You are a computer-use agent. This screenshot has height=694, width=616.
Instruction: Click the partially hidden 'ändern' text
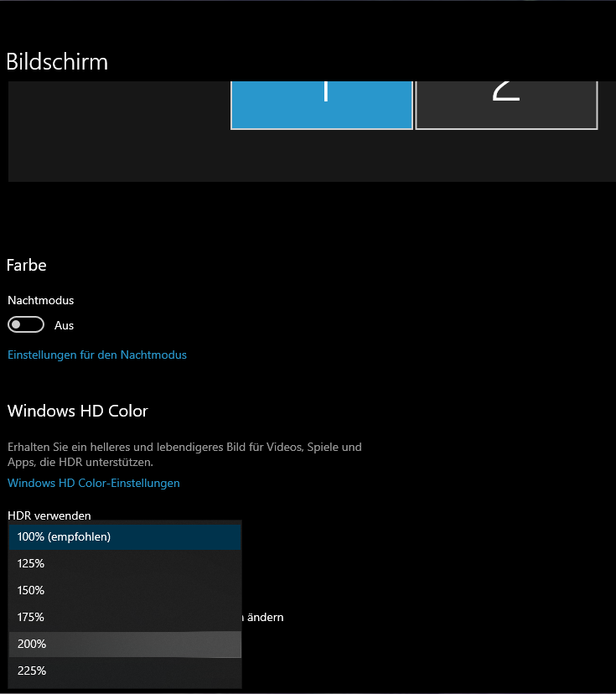pos(264,617)
